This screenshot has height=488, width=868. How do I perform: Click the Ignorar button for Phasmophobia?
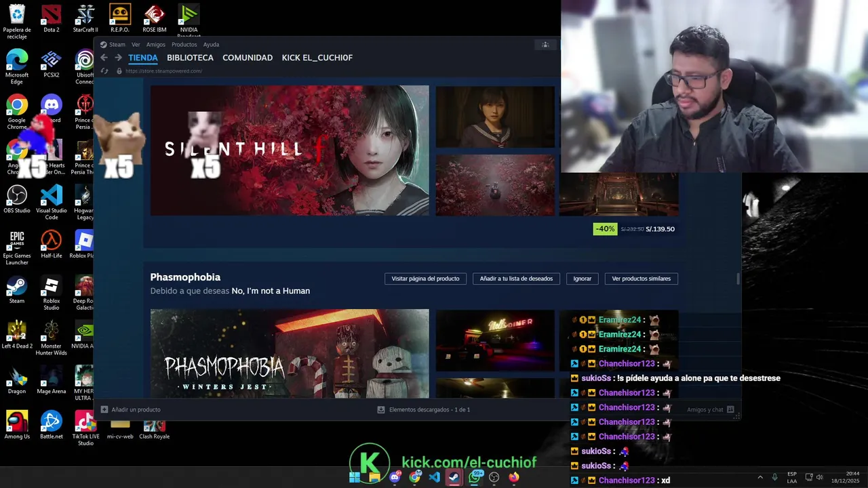[582, 279]
